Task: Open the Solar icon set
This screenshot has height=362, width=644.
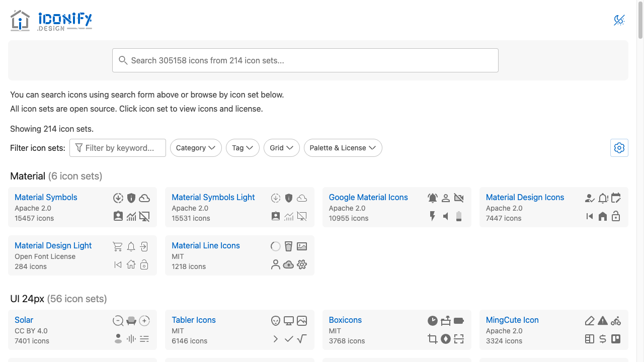Action: (24, 320)
